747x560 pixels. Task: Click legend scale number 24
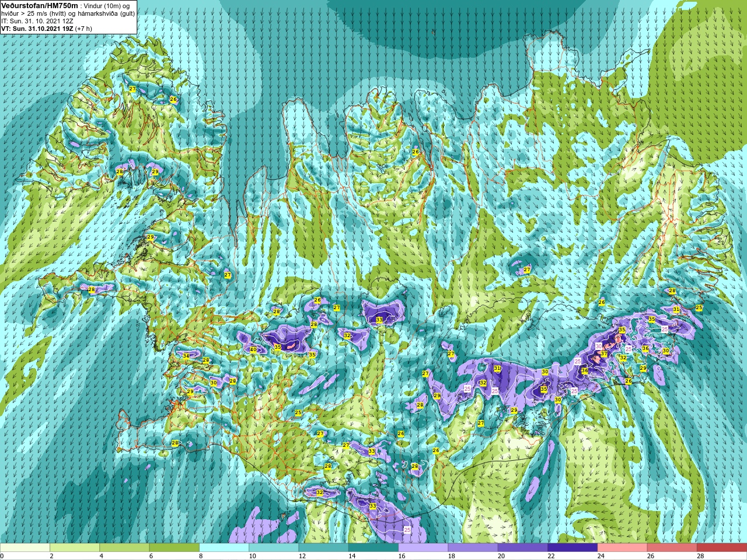tap(601, 556)
